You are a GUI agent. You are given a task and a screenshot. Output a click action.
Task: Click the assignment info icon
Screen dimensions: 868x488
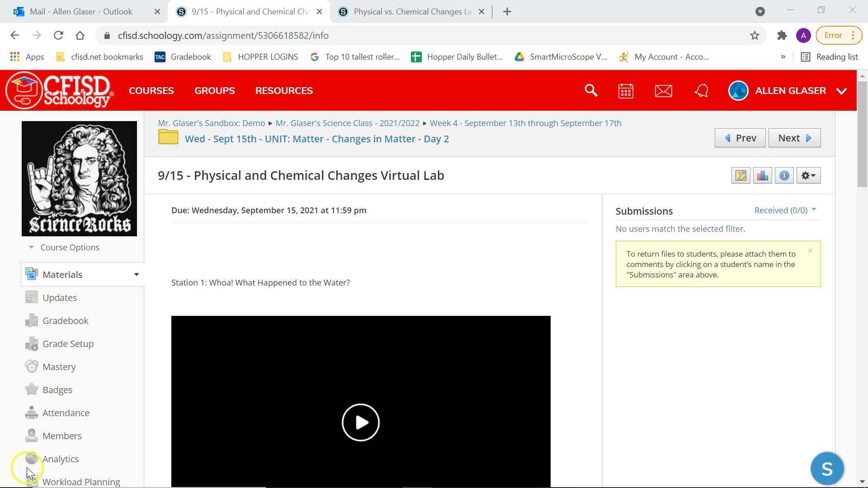pyautogui.click(x=784, y=175)
